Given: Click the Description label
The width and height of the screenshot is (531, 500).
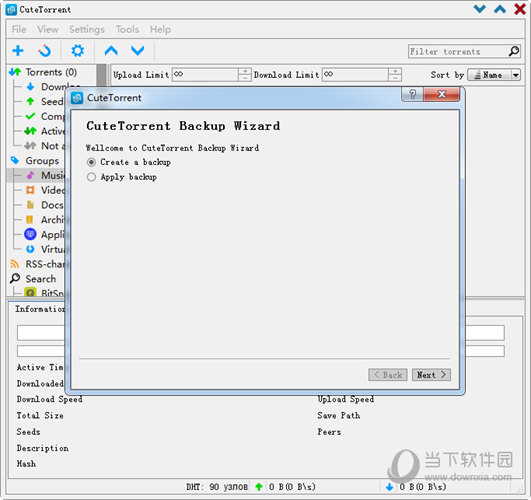Looking at the screenshot, I should (x=43, y=448).
